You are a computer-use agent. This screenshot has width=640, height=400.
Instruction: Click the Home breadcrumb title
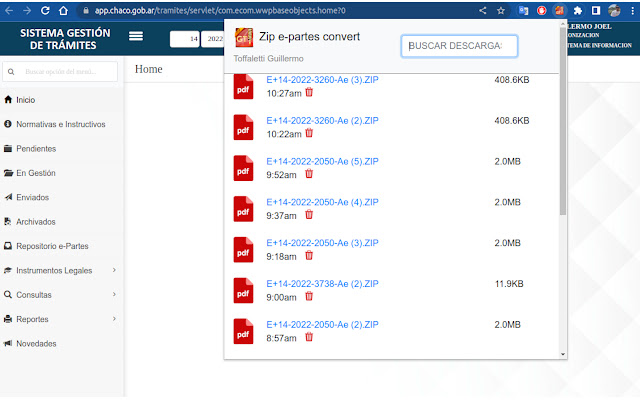click(149, 69)
